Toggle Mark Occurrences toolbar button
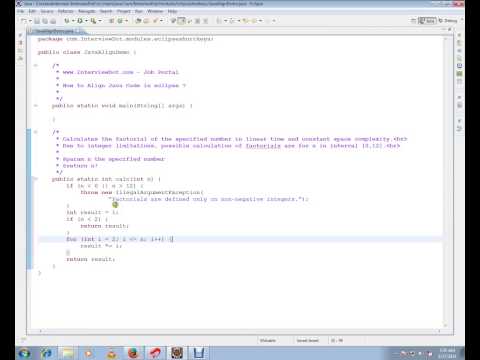The image size is (480, 360). click(181, 21)
